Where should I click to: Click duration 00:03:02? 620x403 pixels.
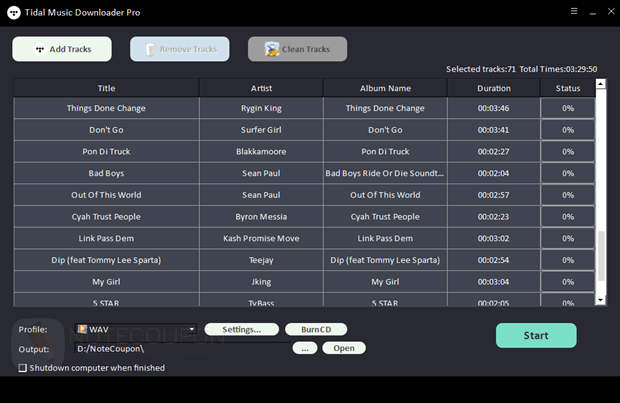493,238
